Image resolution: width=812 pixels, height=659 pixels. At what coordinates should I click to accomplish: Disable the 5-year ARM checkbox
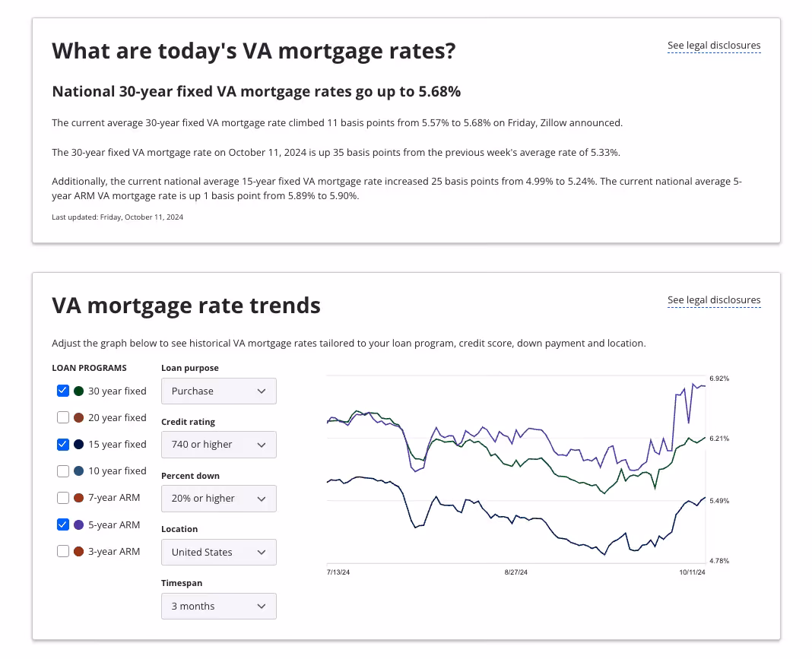click(63, 524)
